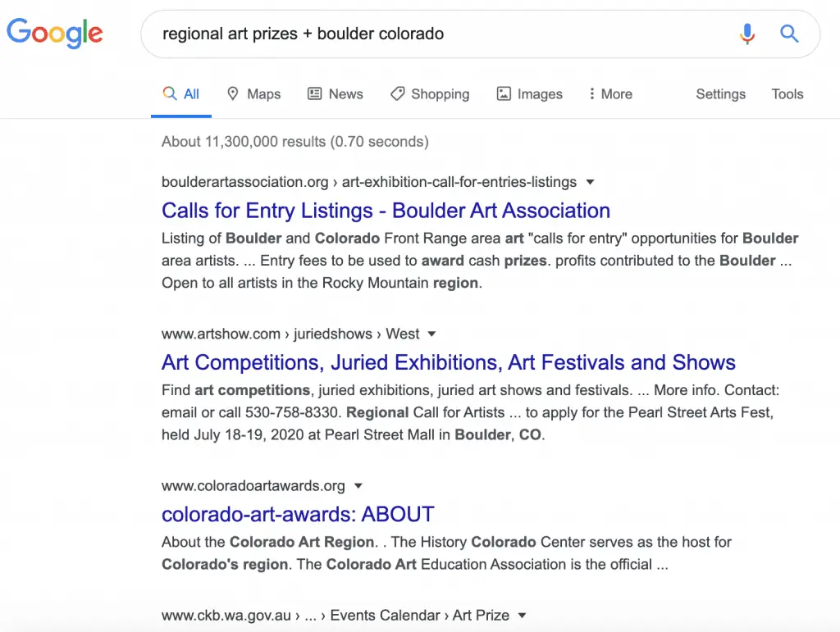Viewport: 840px width, 632px height.
Task: Click the boulderartassociation.org breadcrumb URL text
Action: tap(369, 182)
